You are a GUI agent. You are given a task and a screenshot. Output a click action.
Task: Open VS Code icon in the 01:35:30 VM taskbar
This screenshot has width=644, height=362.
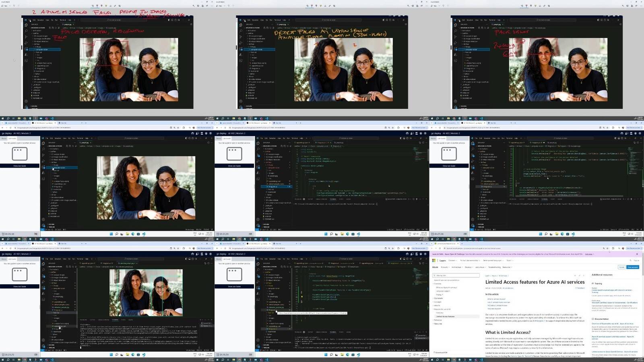(144, 234)
